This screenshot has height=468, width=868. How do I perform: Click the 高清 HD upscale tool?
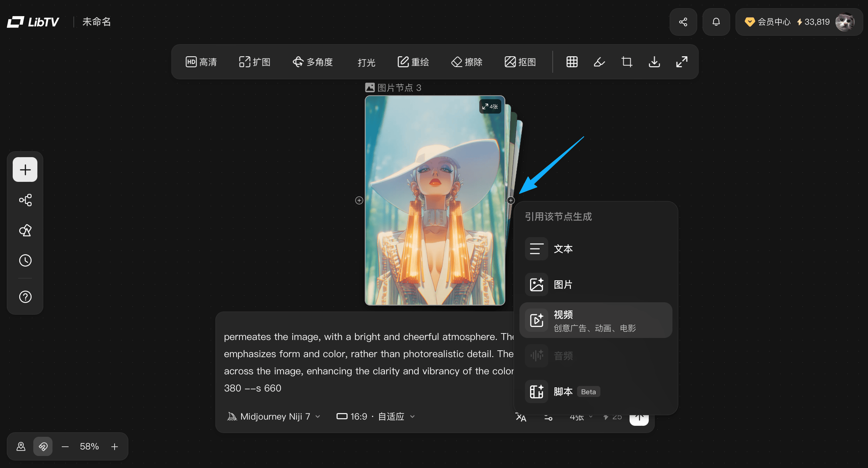click(x=201, y=62)
